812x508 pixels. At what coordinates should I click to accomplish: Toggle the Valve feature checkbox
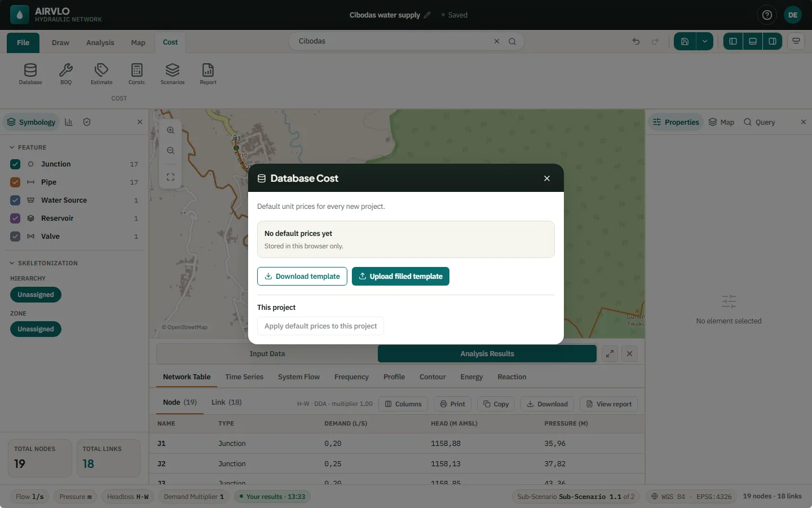tap(15, 237)
